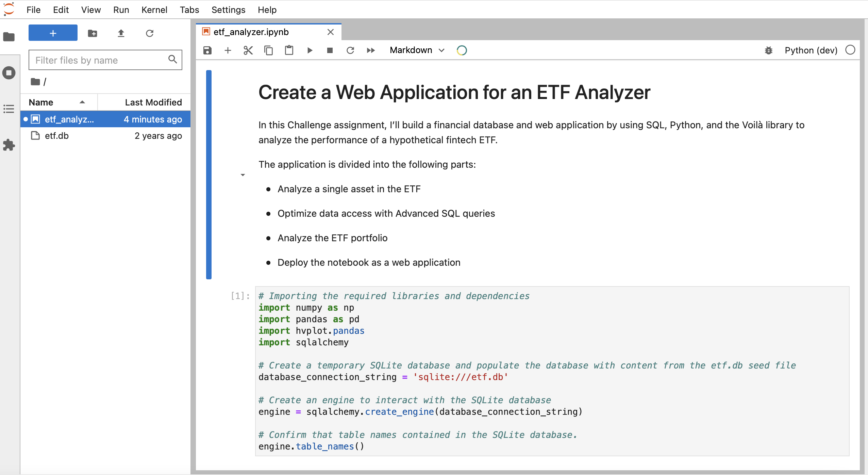
Task: Cut the selected notebook cell
Action: point(248,50)
